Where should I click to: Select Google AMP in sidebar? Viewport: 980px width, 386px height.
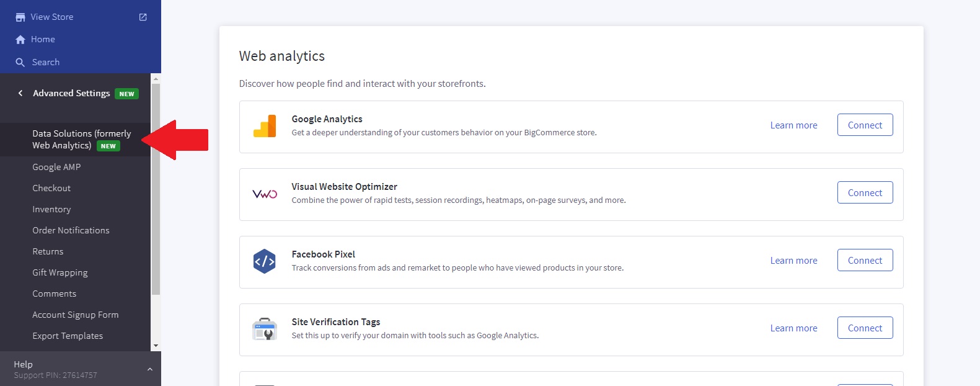coord(56,167)
